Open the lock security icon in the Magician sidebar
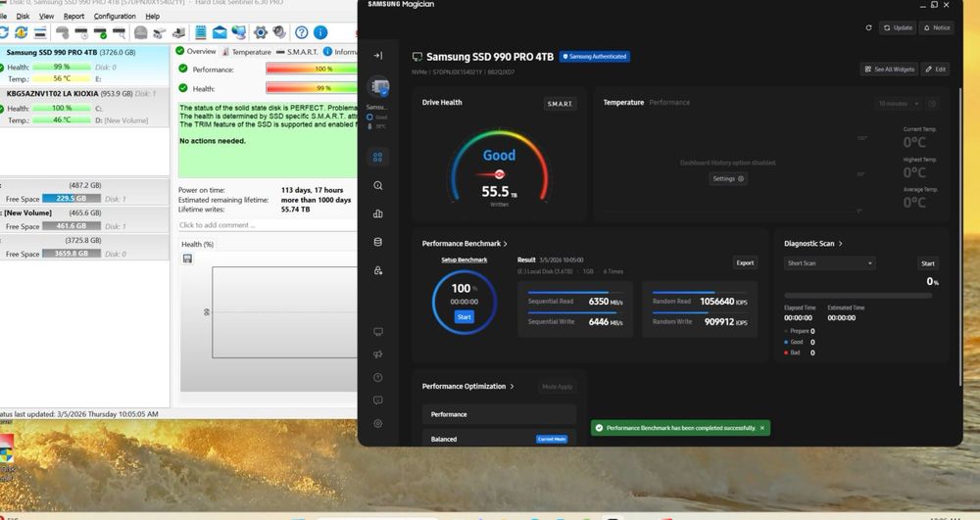 coord(377,270)
